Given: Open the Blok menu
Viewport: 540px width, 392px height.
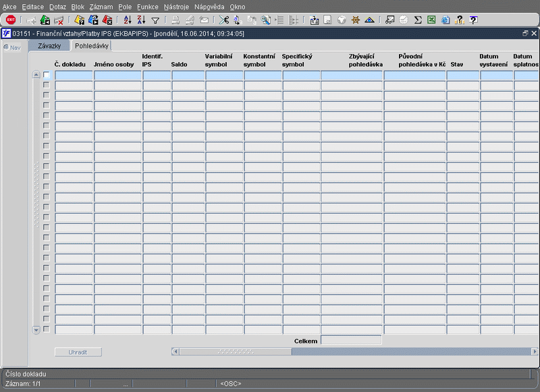Looking at the screenshot, I should 78,7.
